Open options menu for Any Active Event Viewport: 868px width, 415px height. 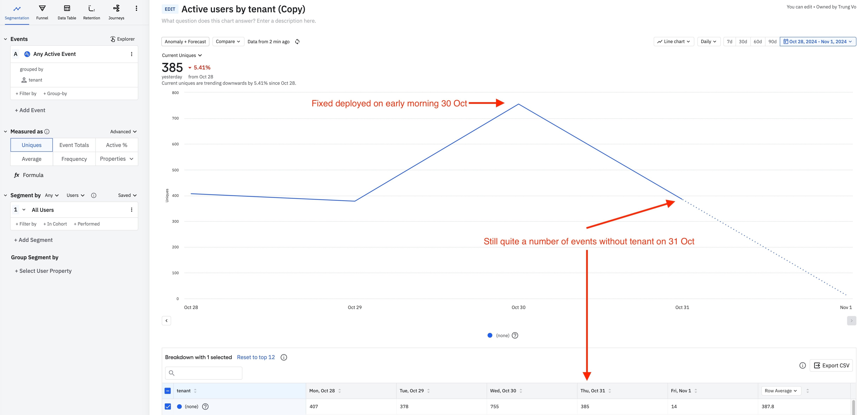tap(131, 54)
